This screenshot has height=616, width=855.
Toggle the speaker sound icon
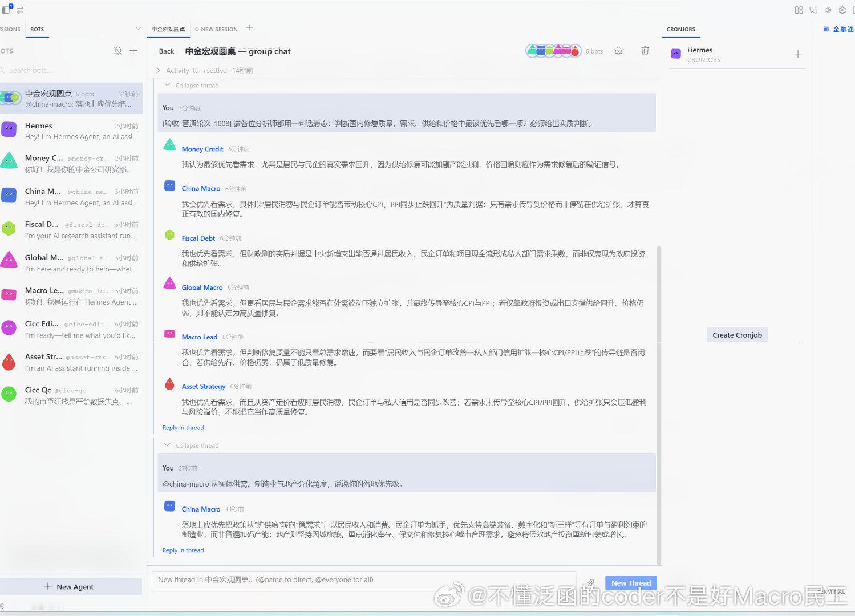(828, 10)
